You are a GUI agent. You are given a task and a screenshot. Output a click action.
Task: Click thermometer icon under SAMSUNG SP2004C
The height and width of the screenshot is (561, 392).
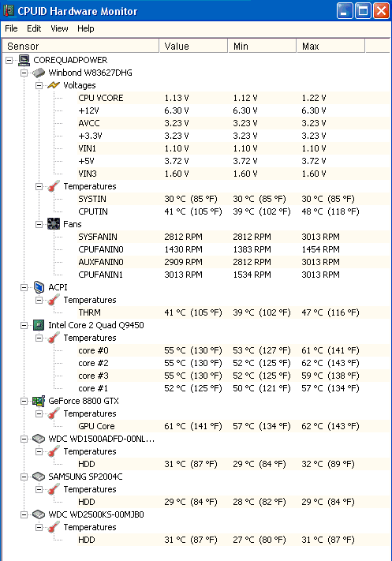pos(54,489)
